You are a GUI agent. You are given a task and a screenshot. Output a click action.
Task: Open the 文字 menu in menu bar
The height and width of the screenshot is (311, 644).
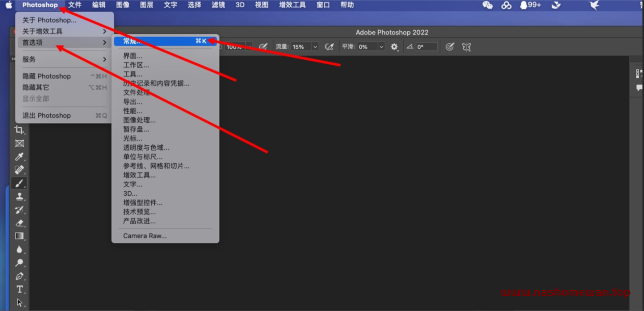171,5
